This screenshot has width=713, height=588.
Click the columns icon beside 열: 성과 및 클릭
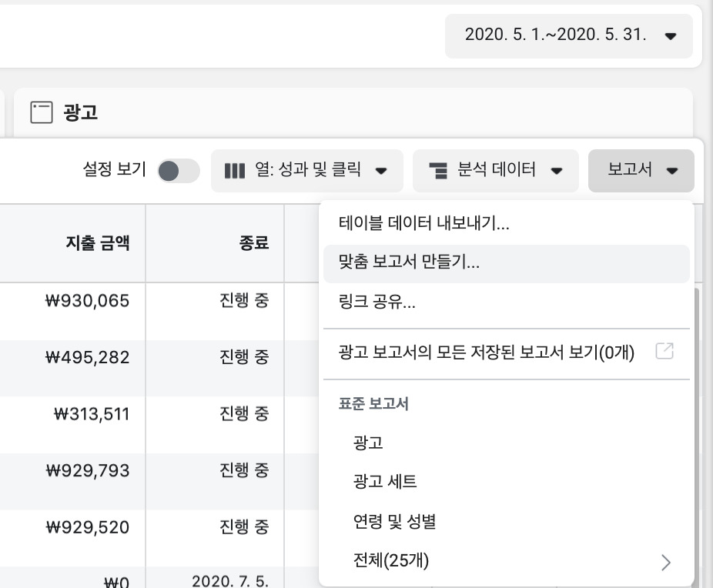click(x=235, y=172)
